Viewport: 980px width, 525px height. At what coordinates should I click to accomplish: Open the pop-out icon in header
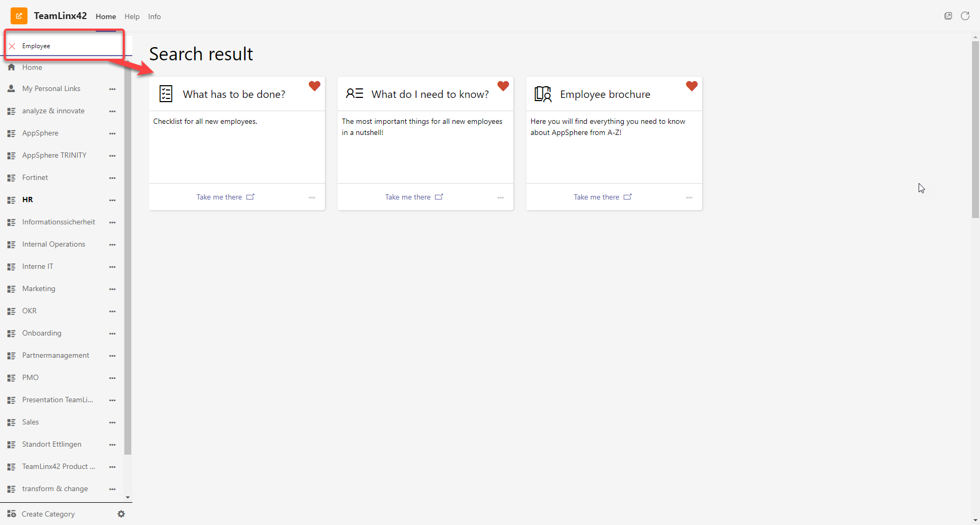pos(948,16)
